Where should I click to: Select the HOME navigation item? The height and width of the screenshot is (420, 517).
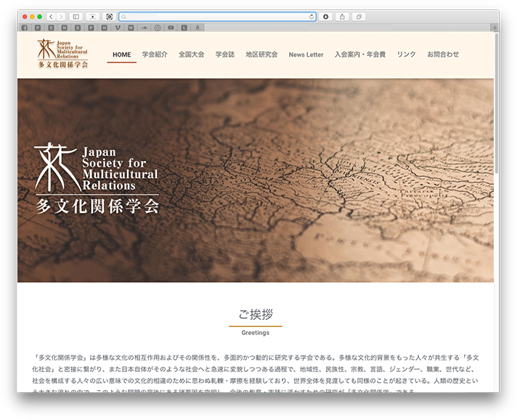pos(122,54)
